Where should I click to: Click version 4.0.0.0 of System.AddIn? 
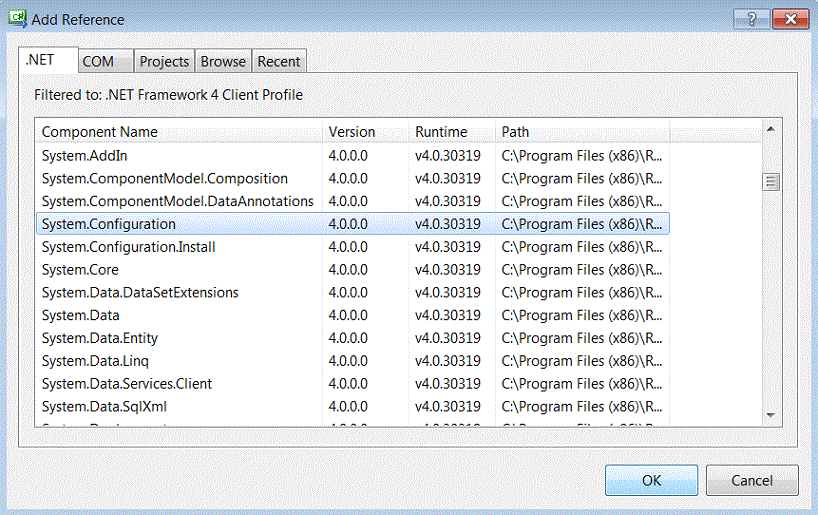(x=348, y=155)
